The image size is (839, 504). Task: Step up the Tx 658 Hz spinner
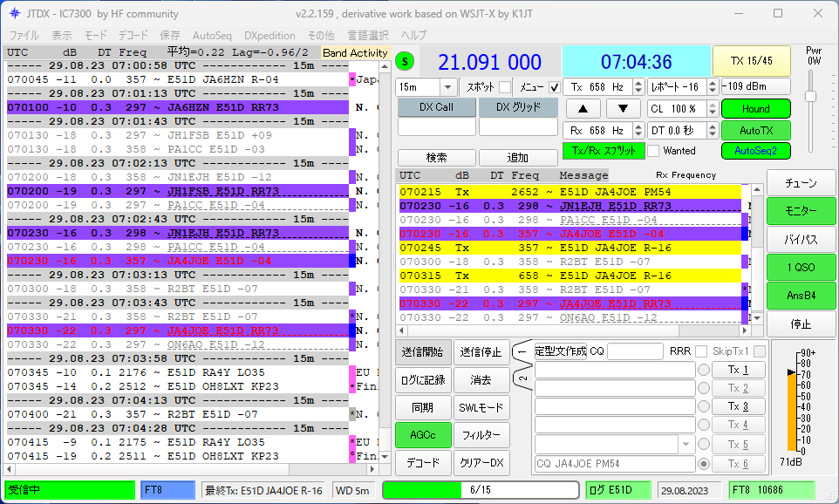pos(638,84)
